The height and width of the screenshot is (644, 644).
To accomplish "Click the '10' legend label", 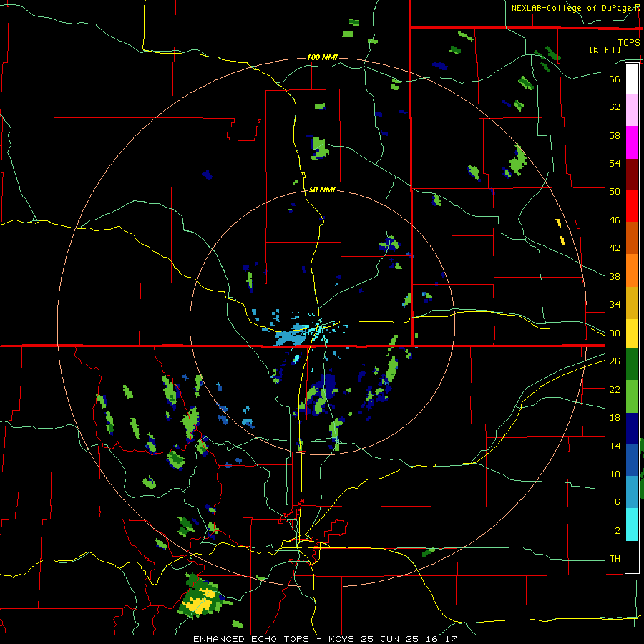I will pos(615,474).
